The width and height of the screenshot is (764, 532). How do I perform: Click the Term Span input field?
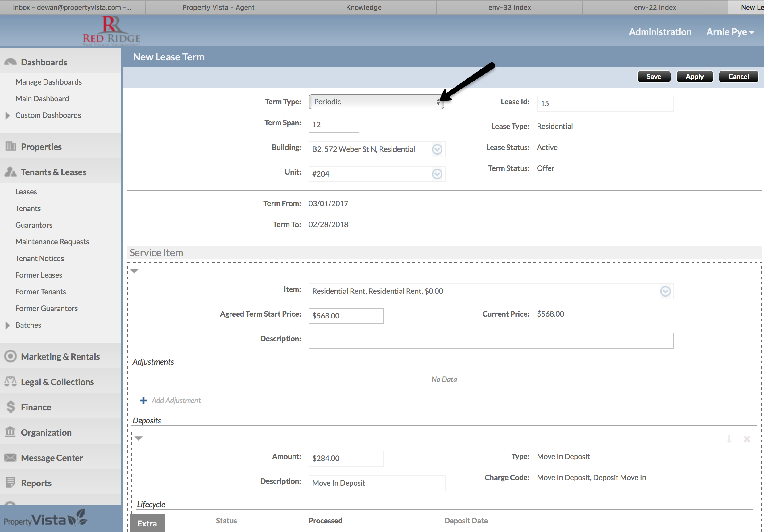click(x=334, y=125)
